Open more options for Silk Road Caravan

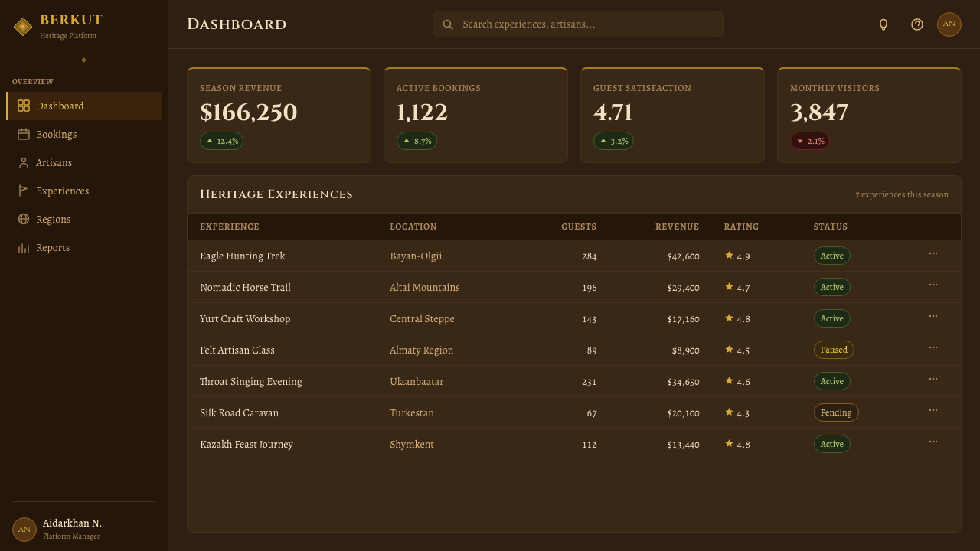click(x=933, y=410)
